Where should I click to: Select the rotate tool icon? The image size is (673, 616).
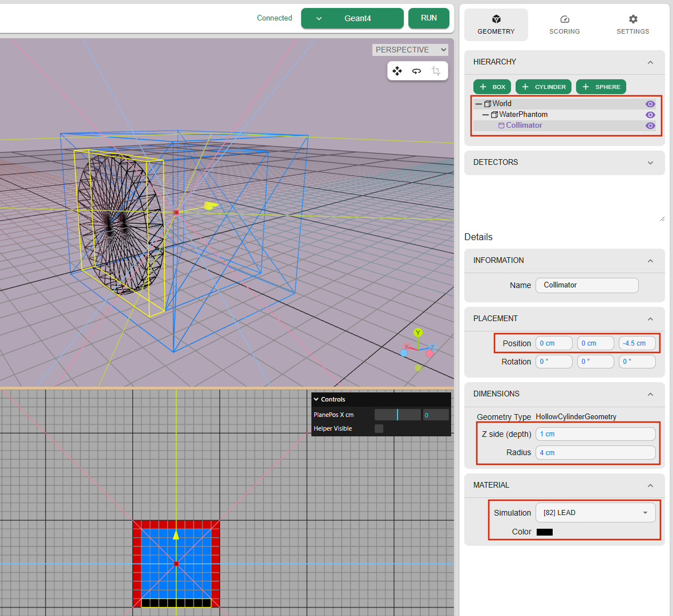pyautogui.click(x=417, y=71)
